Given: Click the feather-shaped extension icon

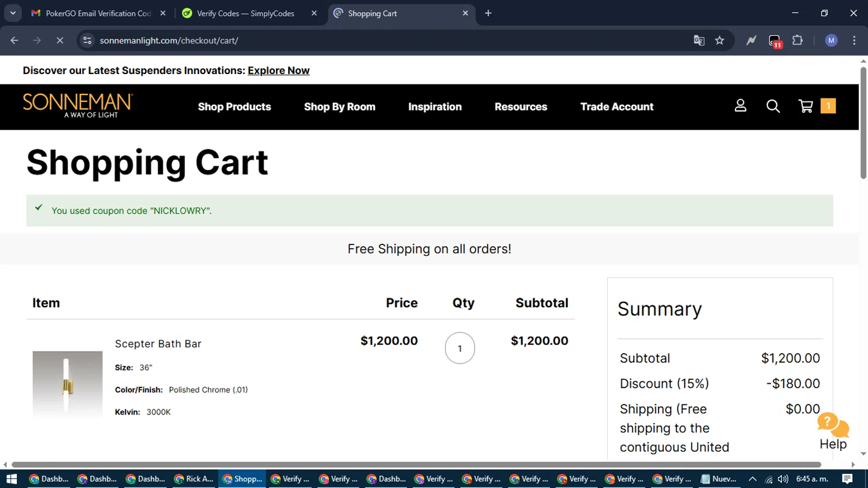Looking at the screenshot, I should tap(751, 41).
